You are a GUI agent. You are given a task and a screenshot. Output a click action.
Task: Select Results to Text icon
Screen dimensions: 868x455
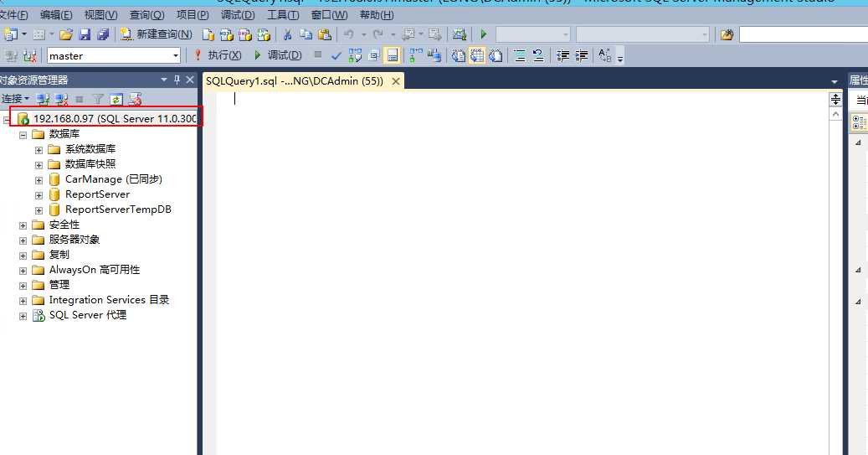[458, 55]
